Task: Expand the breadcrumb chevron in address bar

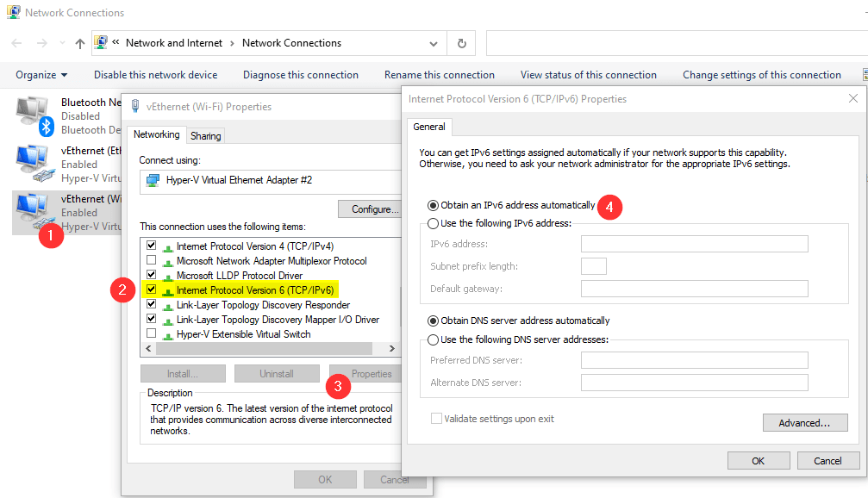Action: (x=114, y=42)
